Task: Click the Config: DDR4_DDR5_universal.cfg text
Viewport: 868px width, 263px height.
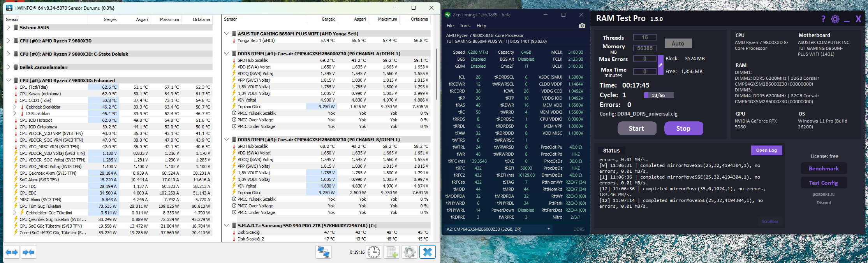Action: (x=638, y=114)
